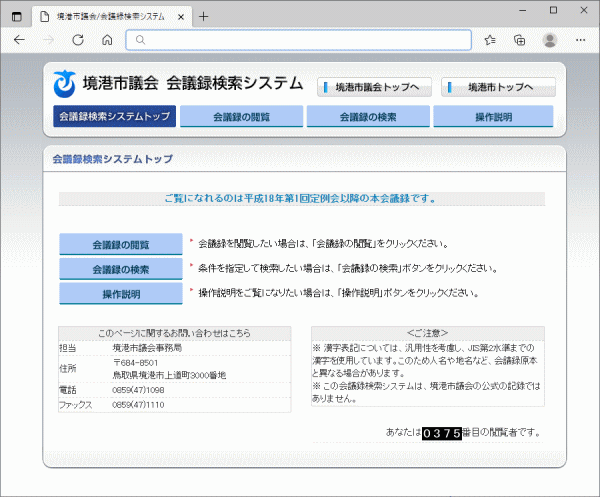Click section heading 会議録検索システムトップ
This screenshot has height=497, width=600.
coord(112,159)
